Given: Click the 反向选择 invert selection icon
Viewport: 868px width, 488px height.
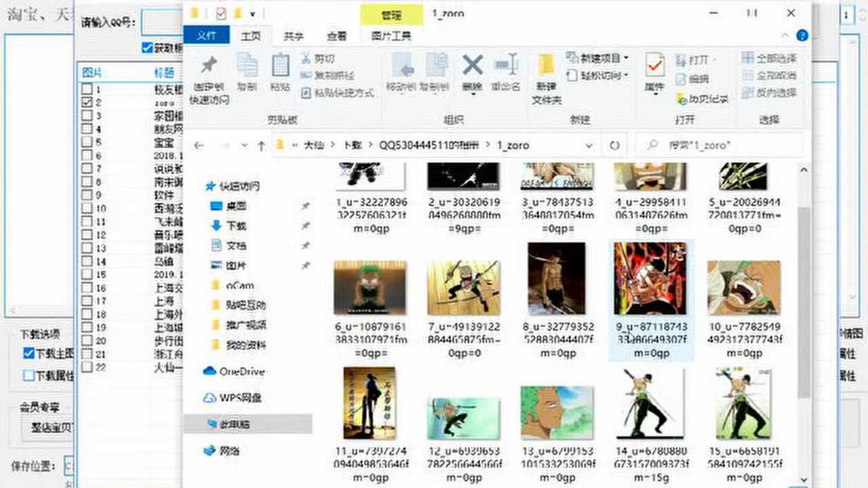Looking at the screenshot, I should click(747, 92).
